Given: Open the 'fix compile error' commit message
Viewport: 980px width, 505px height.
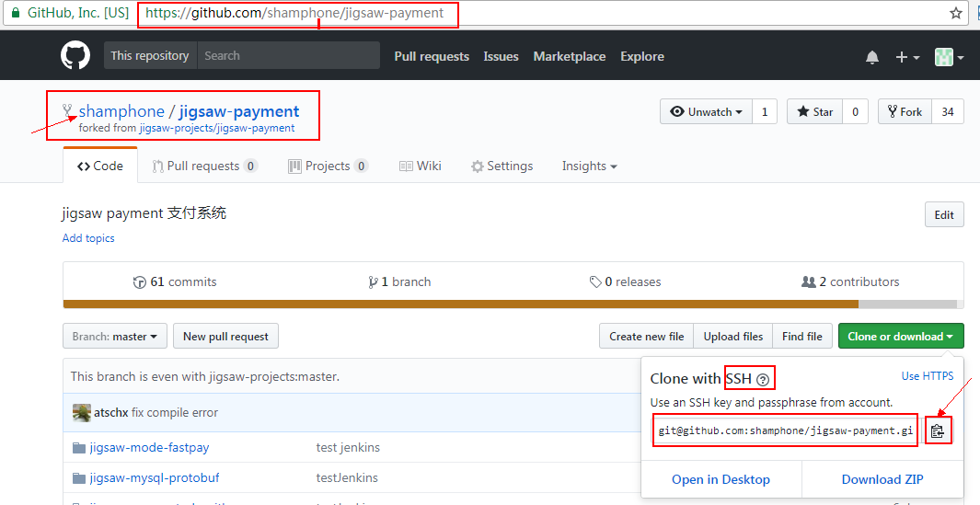Looking at the screenshot, I should 174,412.
